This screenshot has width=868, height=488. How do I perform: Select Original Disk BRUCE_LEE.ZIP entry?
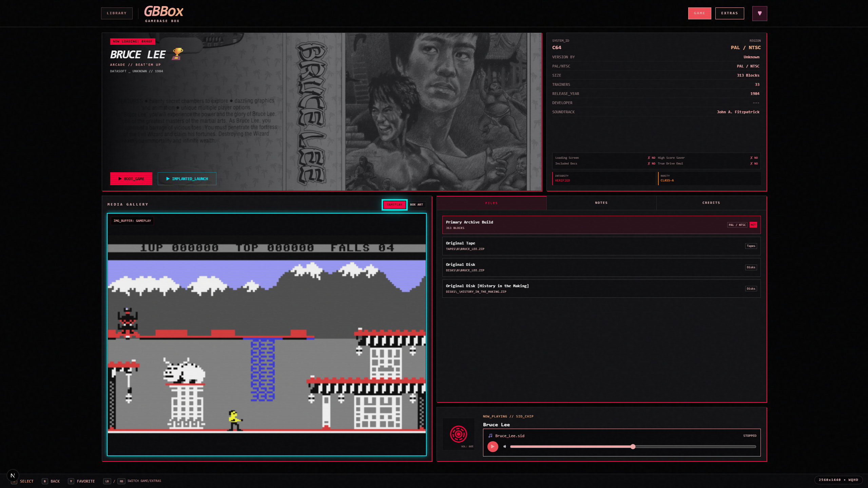(x=601, y=267)
